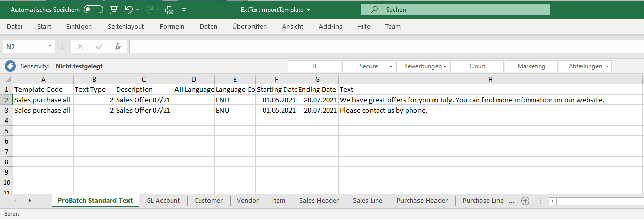Open the Bewerbungen sensitivity dropdown

click(x=445, y=66)
